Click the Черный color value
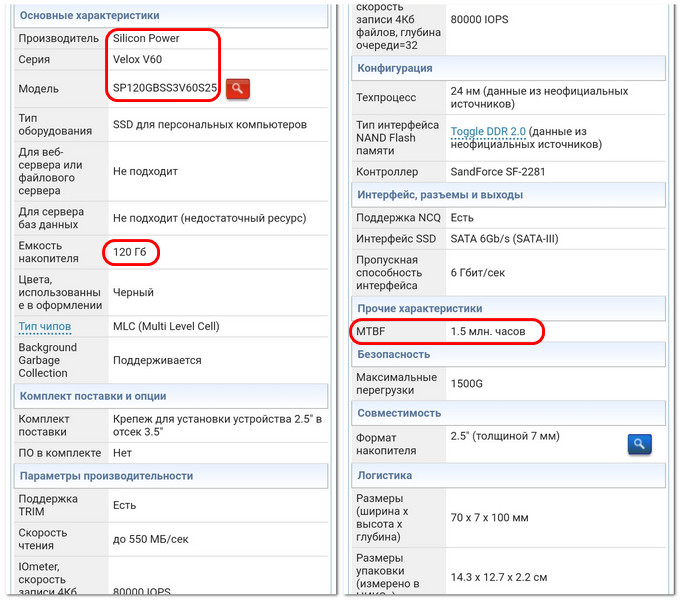The image size is (680, 600). tap(133, 292)
